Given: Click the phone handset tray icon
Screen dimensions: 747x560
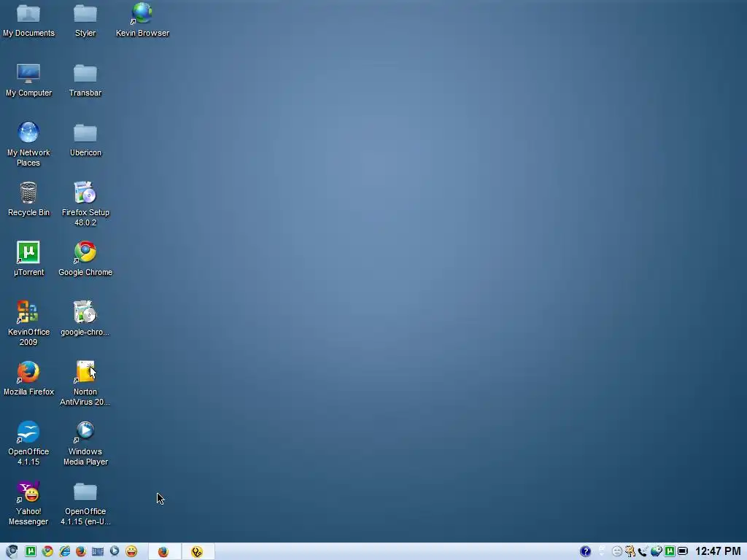Looking at the screenshot, I should pyautogui.click(x=643, y=551).
